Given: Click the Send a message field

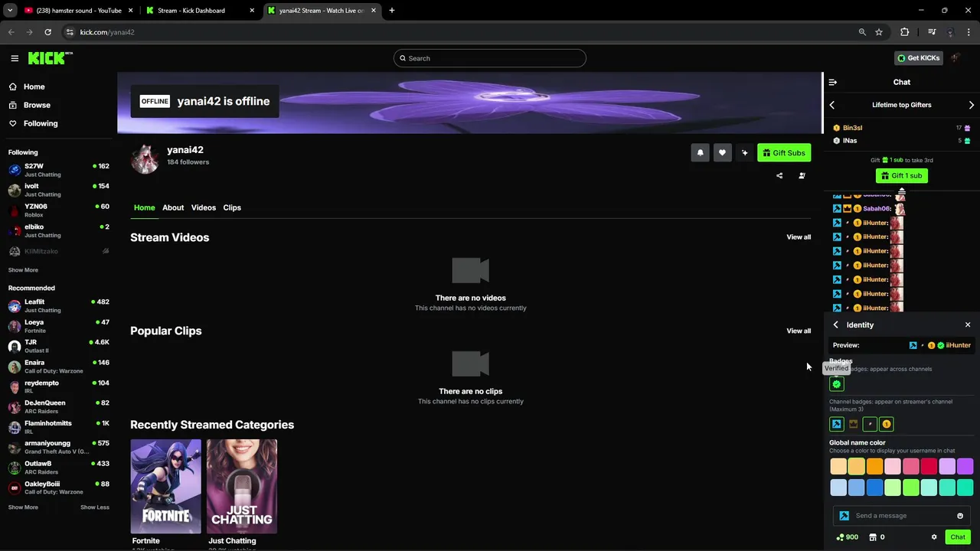Looking at the screenshot, I should (902, 516).
